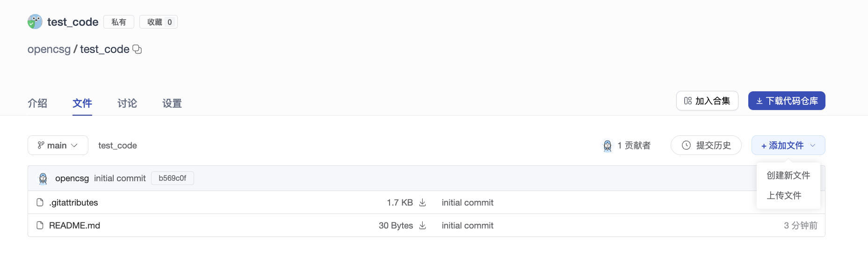Click the file icon beside README.md

pyautogui.click(x=40, y=225)
